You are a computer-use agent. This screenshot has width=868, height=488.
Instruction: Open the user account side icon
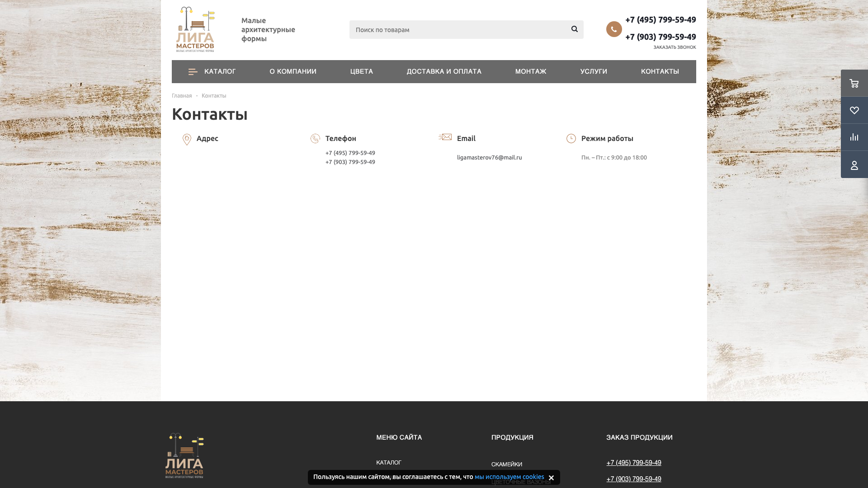pyautogui.click(x=854, y=164)
